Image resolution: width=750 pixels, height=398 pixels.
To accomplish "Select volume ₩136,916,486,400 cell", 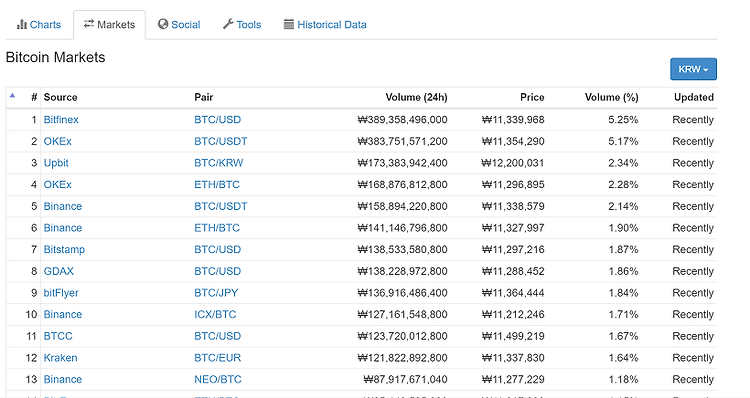I will tap(402, 293).
